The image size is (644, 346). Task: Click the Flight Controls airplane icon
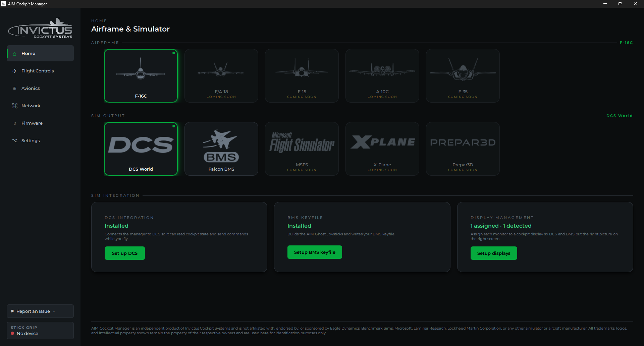coord(14,71)
